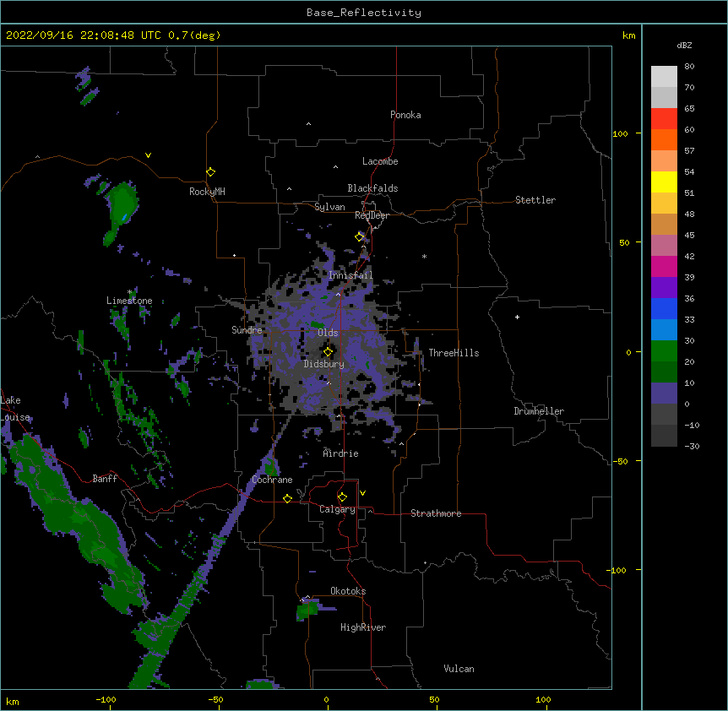Select the HighRiver label
This screenshot has height=711, width=728.
(x=363, y=627)
